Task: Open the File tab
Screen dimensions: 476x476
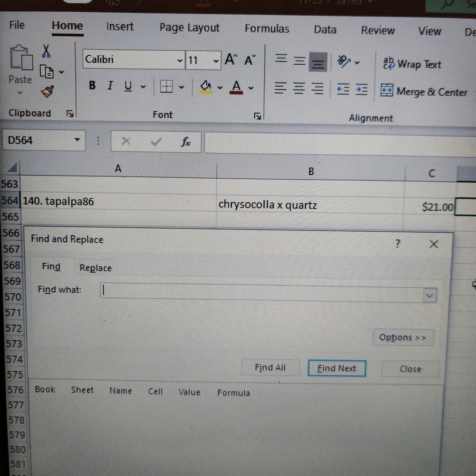Action: tap(17, 25)
